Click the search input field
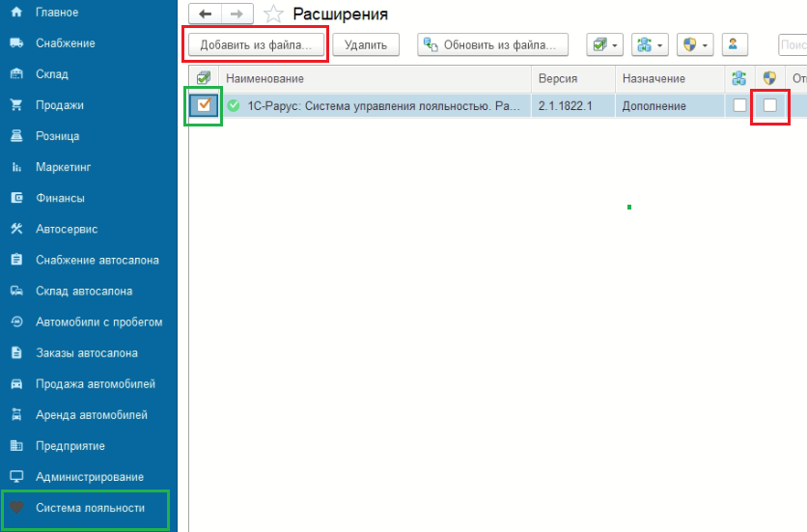 (792, 44)
